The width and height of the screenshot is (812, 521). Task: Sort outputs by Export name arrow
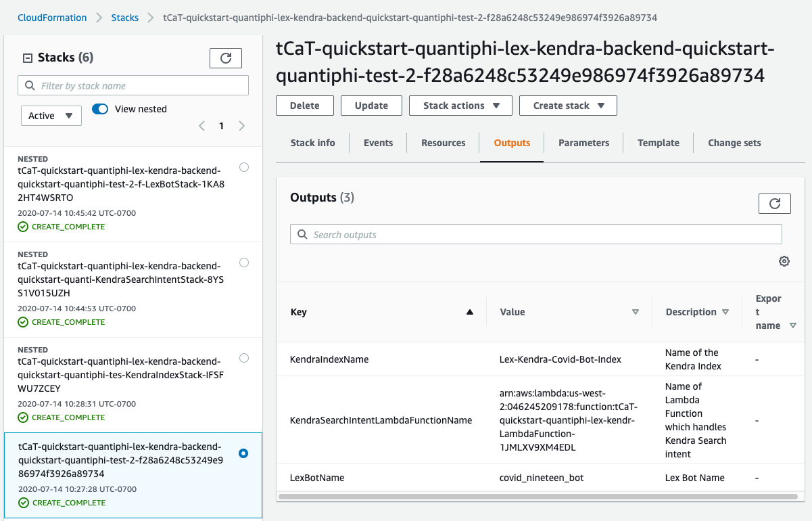tap(793, 325)
